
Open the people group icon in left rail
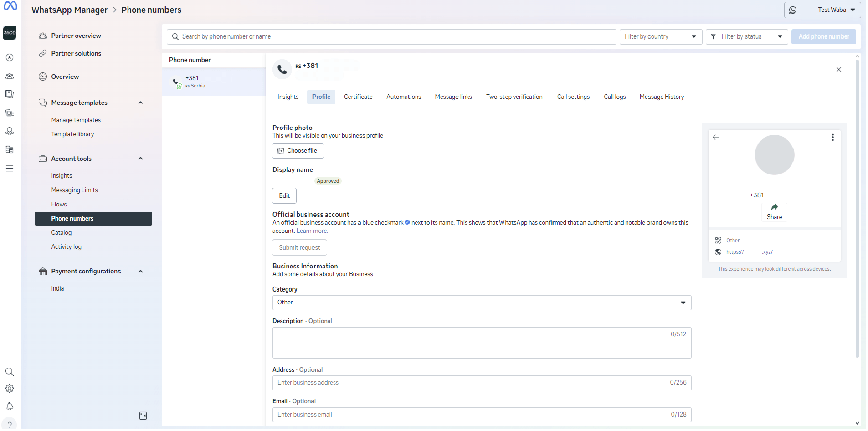(x=10, y=76)
